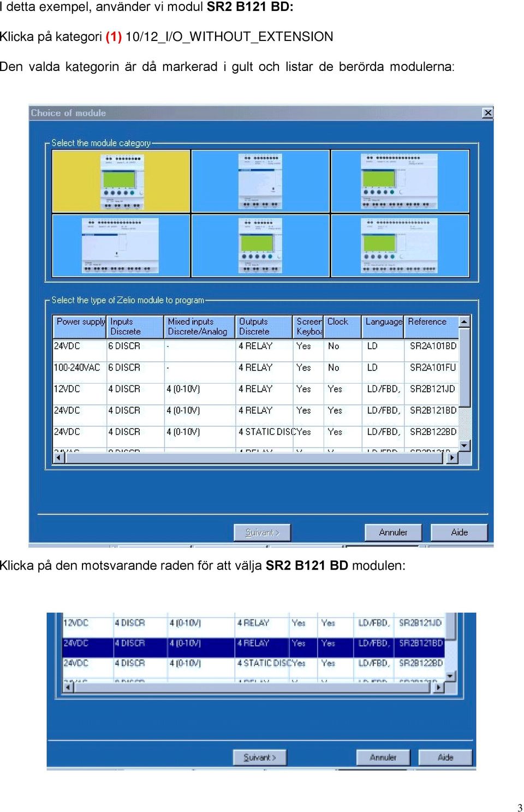The image size is (524, 812).
Task: Click Aide button in the lower screenshot
Action: tap(445, 757)
